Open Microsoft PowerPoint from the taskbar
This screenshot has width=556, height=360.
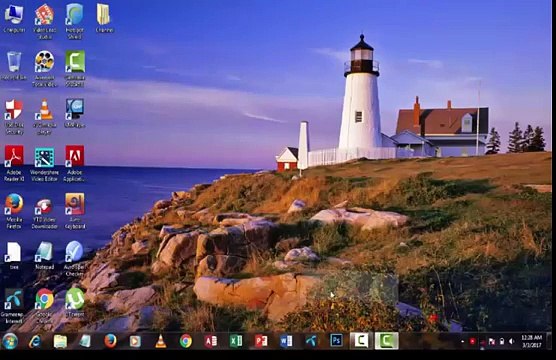click(261, 341)
